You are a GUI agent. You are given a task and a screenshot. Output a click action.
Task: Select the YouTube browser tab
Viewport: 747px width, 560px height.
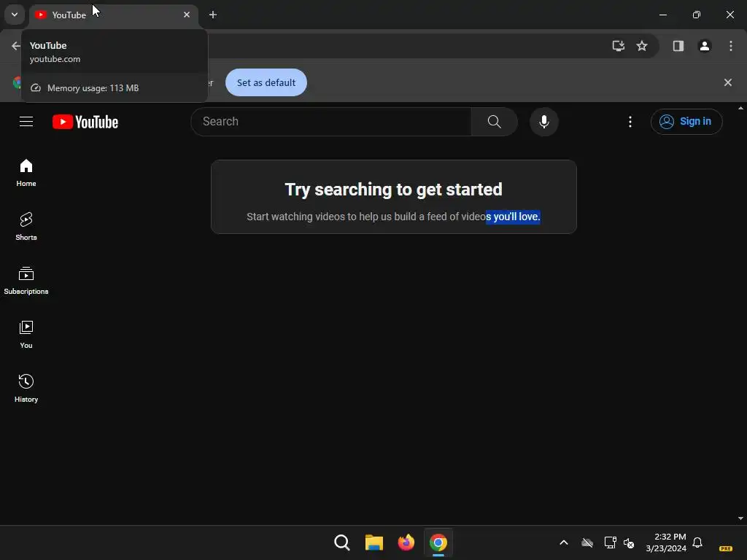tap(115, 15)
